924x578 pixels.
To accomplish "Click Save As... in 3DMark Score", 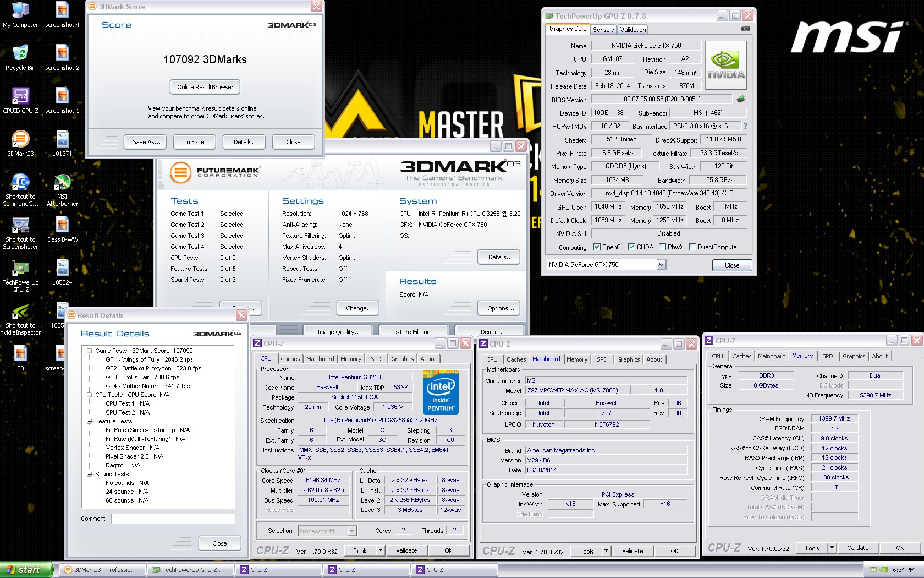I will click(x=146, y=142).
